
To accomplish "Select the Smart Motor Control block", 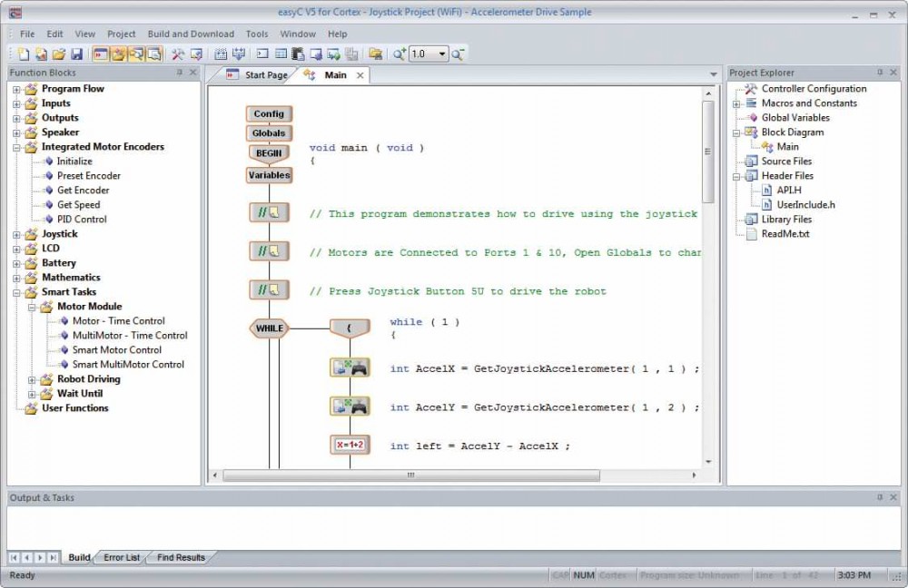I will [x=116, y=350].
